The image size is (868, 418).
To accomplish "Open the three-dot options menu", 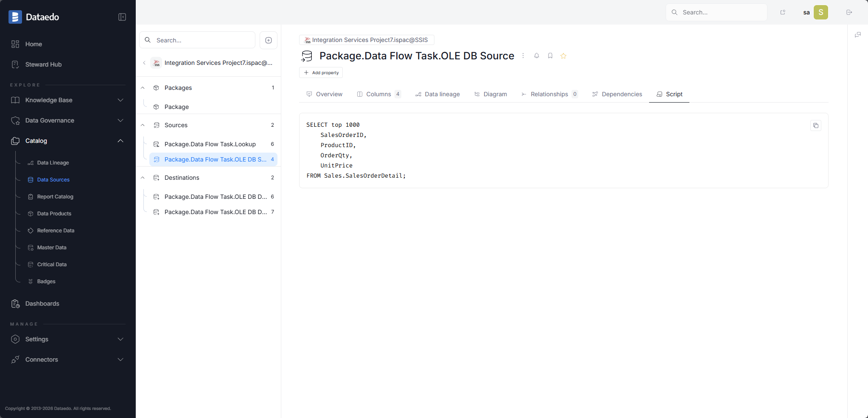I will (523, 56).
